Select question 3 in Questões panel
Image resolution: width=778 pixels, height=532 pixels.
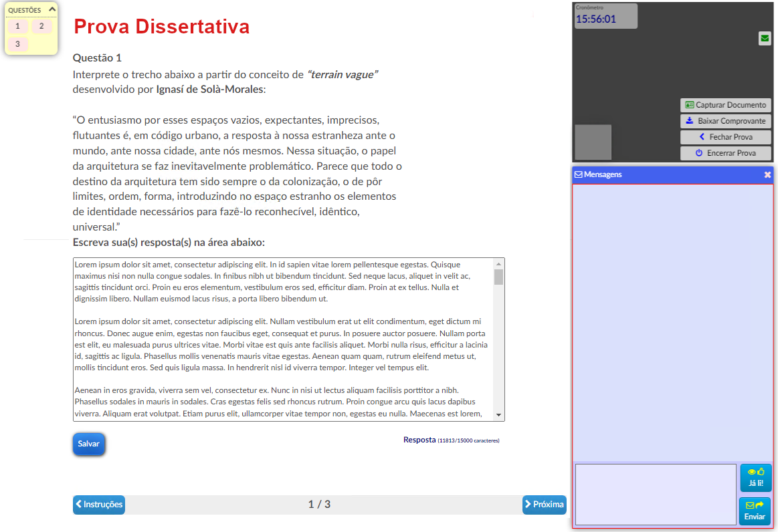(17, 44)
